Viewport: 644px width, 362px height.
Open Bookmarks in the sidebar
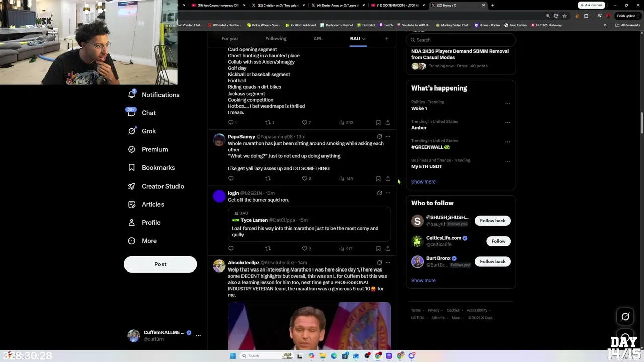click(151, 167)
